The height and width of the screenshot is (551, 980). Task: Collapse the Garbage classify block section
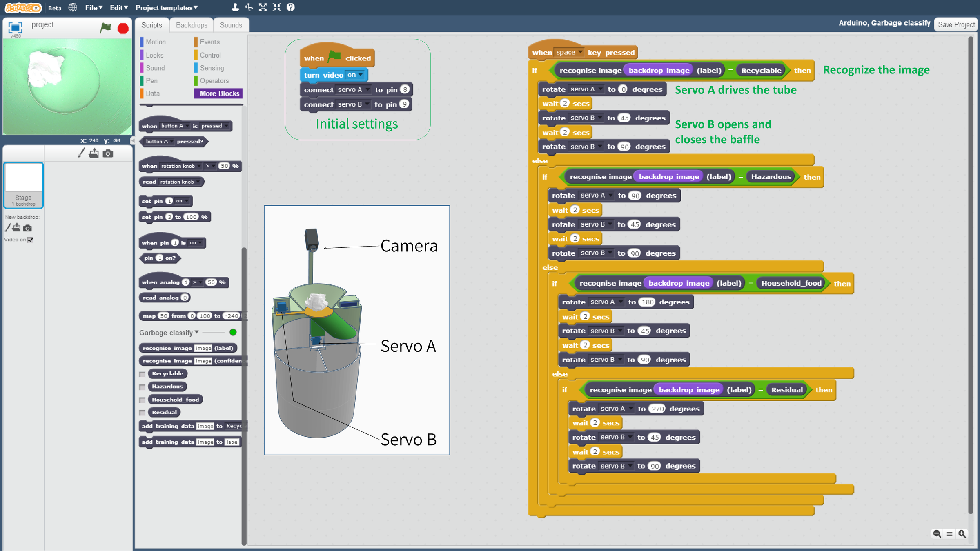pyautogui.click(x=196, y=332)
